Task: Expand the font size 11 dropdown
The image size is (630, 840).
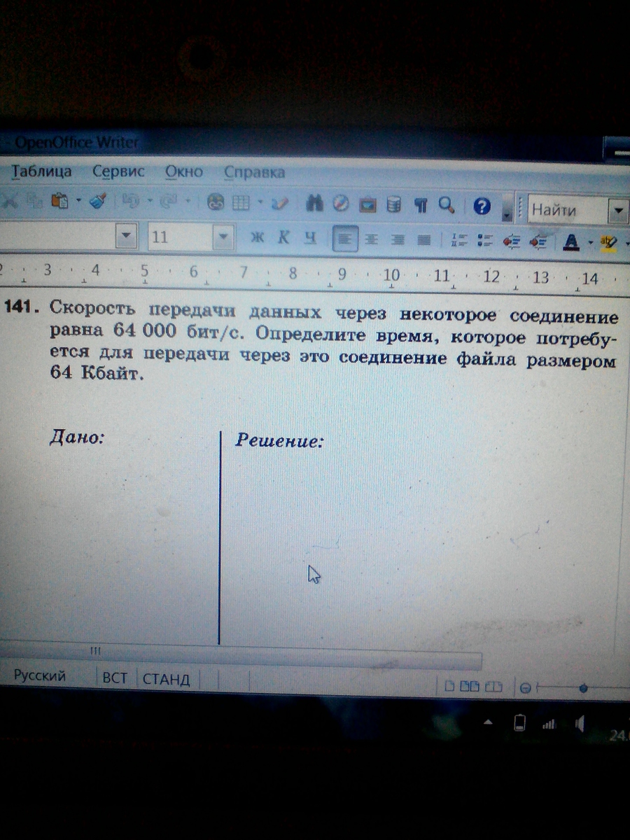Action: (x=223, y=237)
